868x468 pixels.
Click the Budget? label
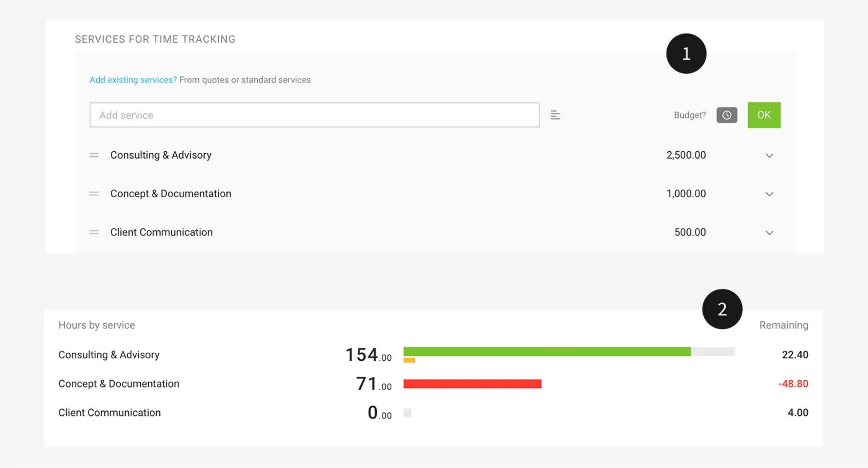coord(690,115)
